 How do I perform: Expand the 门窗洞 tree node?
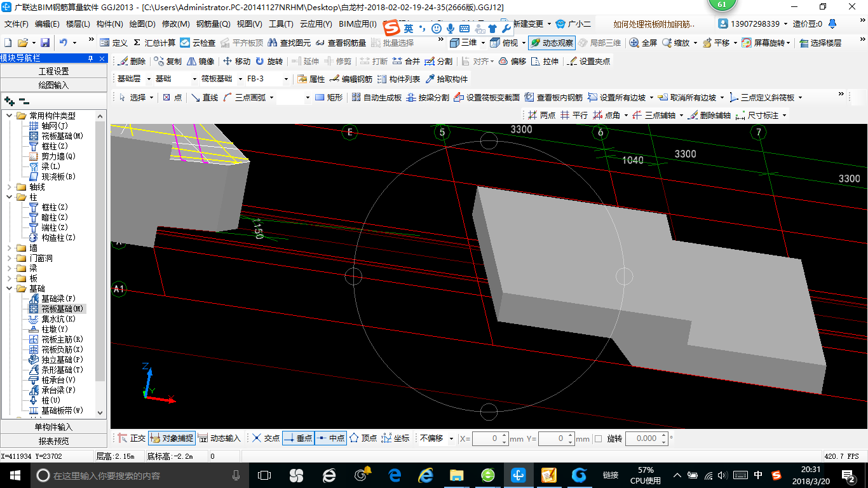tap(9, 258)
